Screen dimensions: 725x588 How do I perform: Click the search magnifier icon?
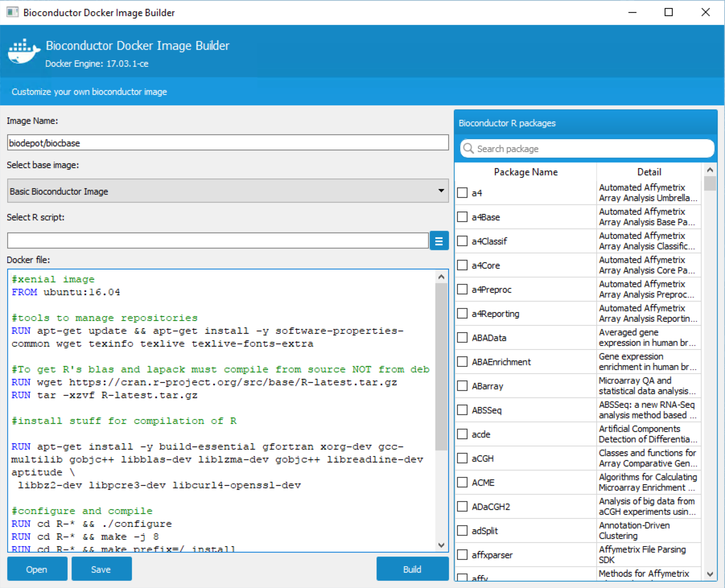(x=468, y=148)
